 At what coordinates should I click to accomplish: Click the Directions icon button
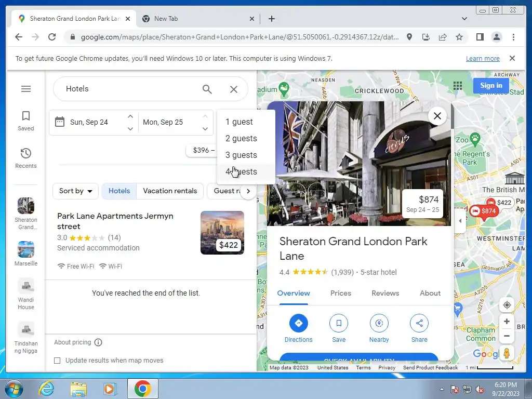[299, 323]
